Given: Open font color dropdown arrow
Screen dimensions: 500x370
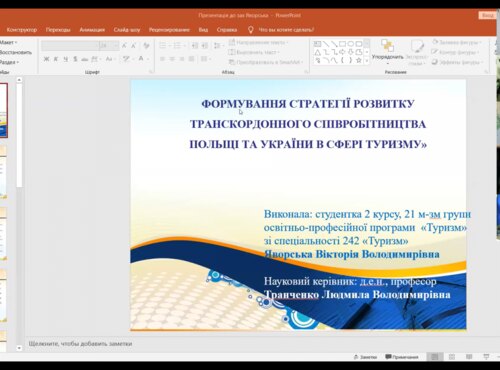Looking at the screenshot, I should (148, 59).
